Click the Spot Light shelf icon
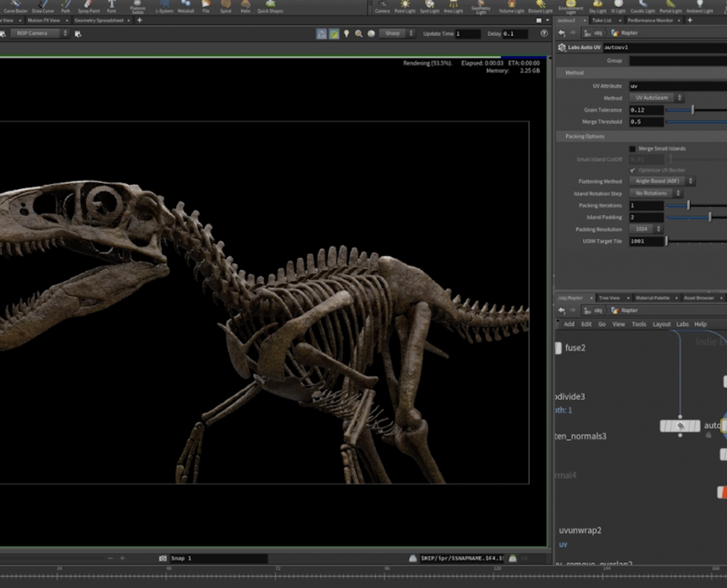Viewport: 727px width, 588px height. point(428,7)
